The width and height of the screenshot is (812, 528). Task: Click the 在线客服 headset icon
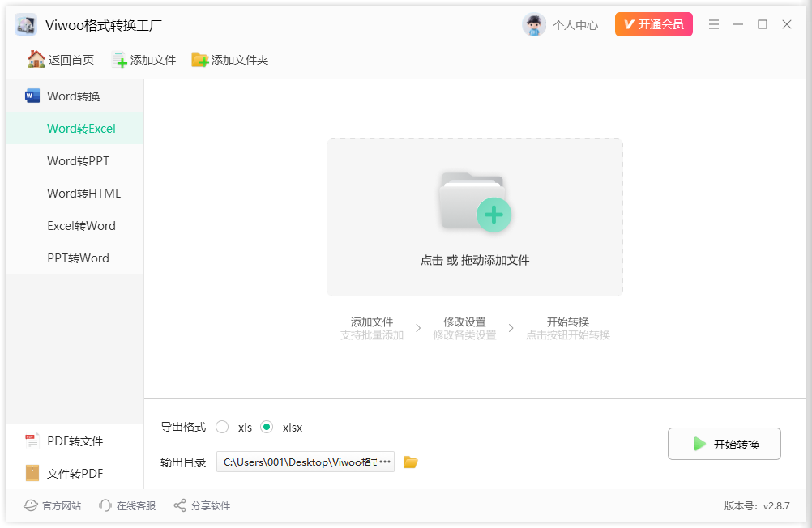pyautogui.click(x=105, y=505)
